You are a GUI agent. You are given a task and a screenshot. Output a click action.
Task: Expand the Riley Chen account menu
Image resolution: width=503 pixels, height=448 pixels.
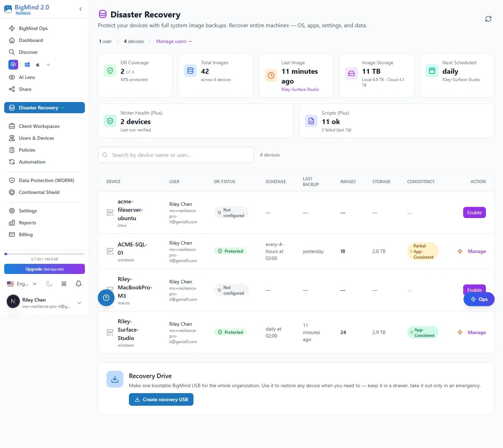coord(79,303)
